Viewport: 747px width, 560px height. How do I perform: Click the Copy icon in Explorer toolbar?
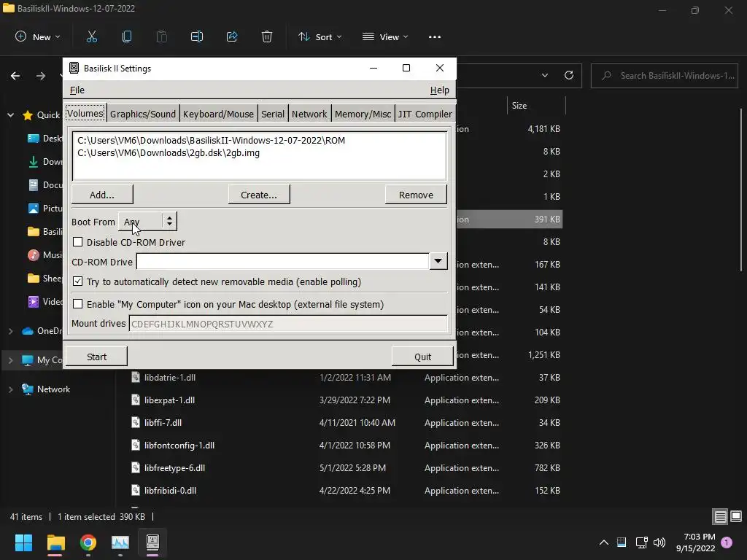[127, 36]
